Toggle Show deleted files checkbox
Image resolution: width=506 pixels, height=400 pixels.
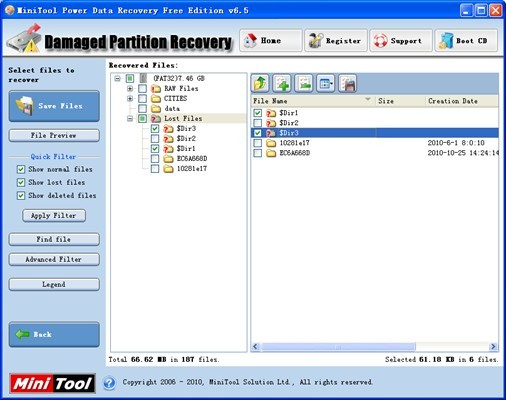[x=21, y=195]
